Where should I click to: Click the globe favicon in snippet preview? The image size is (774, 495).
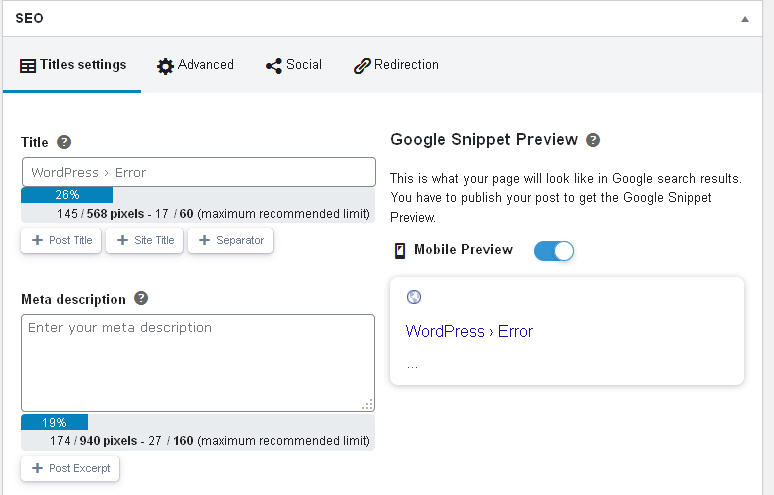point(414,297)
